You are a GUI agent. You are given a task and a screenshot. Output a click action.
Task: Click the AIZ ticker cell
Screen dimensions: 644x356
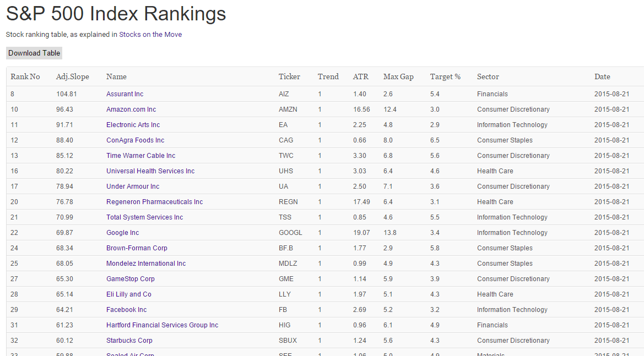(284, 94)
